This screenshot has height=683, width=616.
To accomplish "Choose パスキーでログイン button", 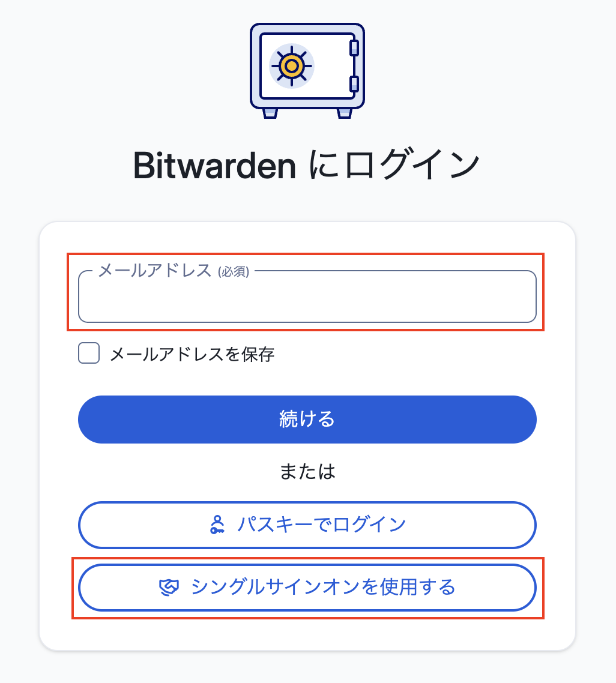I will coord(307,525).
